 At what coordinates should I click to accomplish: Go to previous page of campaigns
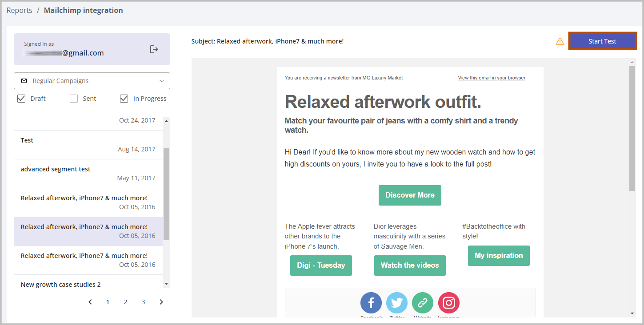(90, 302)
